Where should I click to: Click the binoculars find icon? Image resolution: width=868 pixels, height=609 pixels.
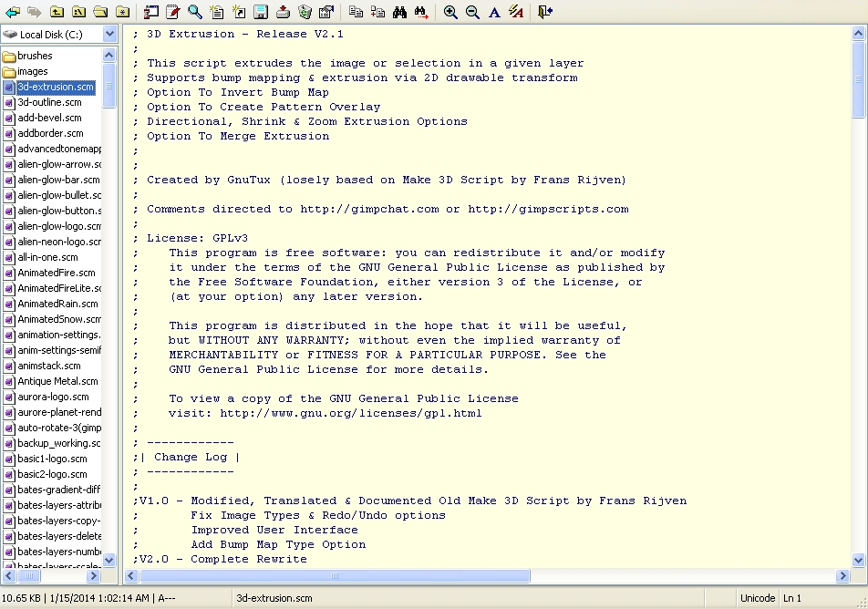click(399, 12)
